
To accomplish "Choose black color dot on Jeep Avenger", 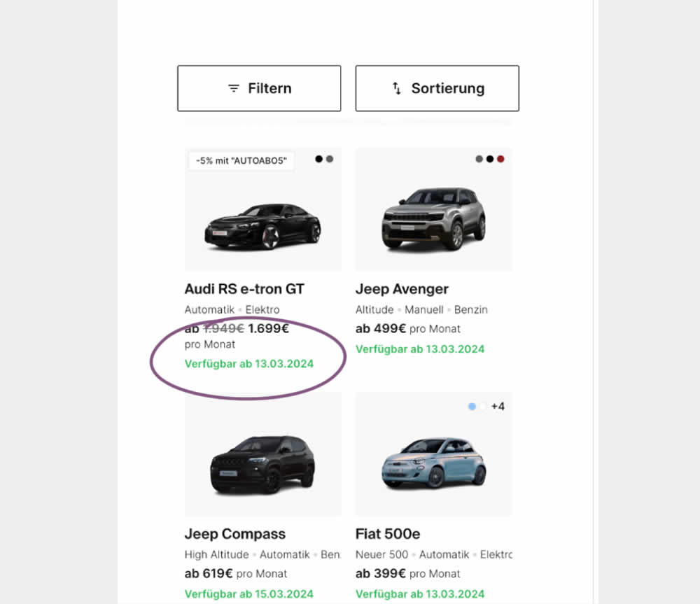I will [x=490, y=159].
